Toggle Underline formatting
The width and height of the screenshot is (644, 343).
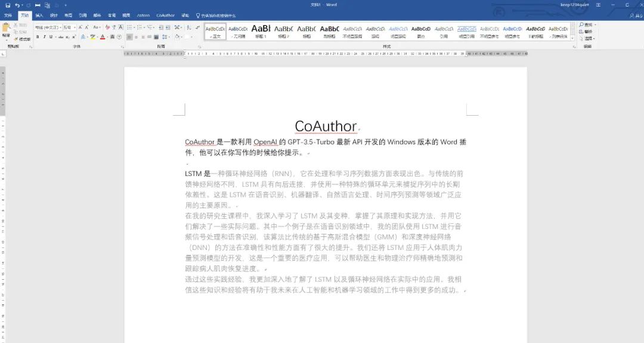coord(51,37)
